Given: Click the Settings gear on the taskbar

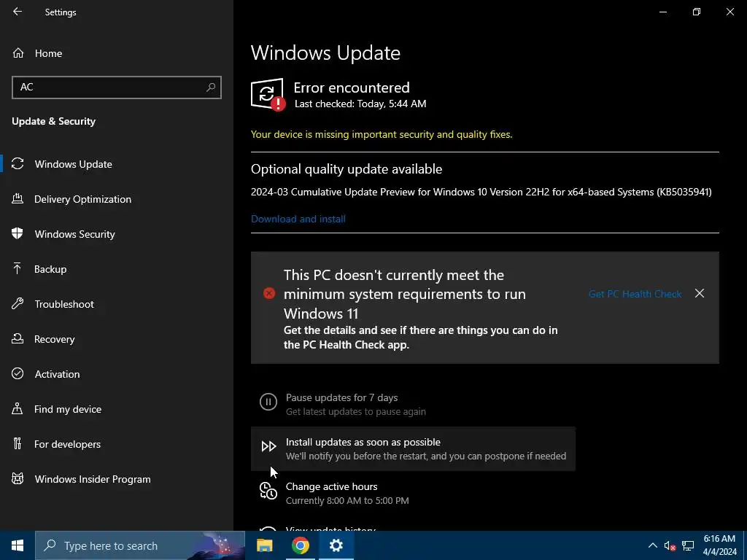Looking at the screenshot, I should tap(336, 545).
